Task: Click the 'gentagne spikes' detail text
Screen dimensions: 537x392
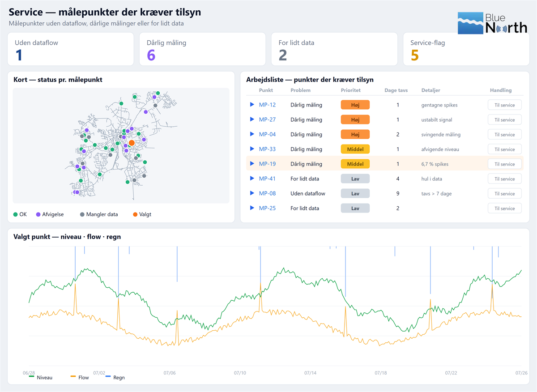Action: [439, 105]
